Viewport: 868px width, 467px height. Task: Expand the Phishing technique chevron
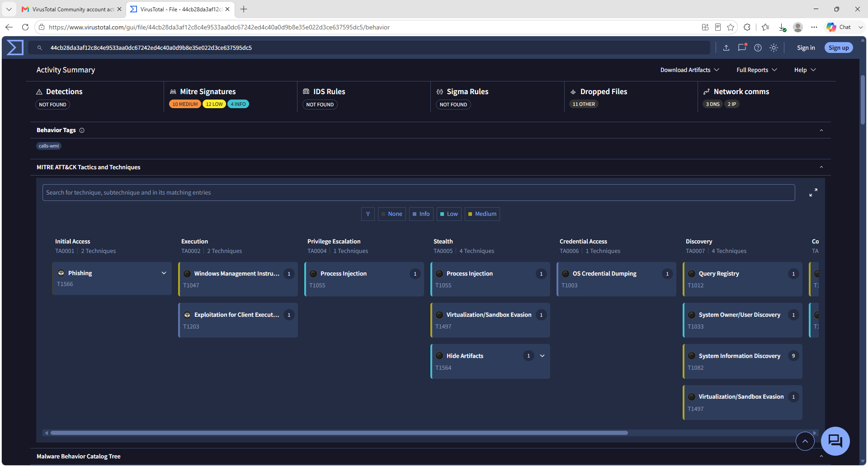pos(164,273)
